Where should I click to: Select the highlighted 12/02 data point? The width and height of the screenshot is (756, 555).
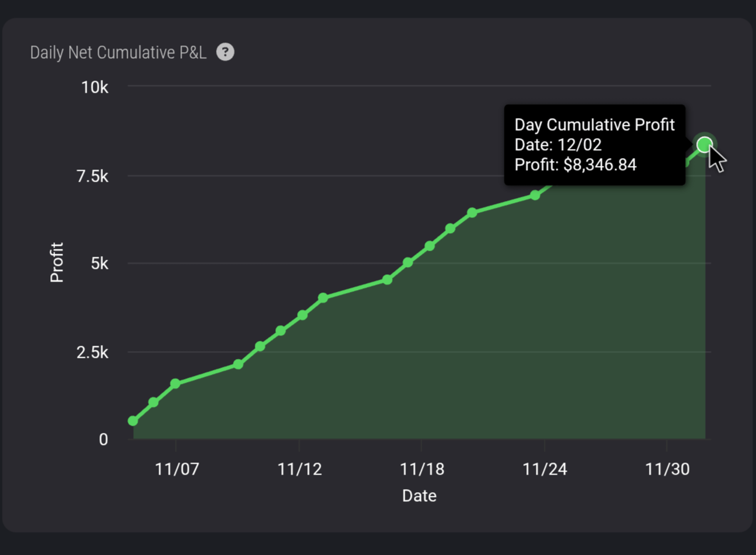tap(704, 145)
